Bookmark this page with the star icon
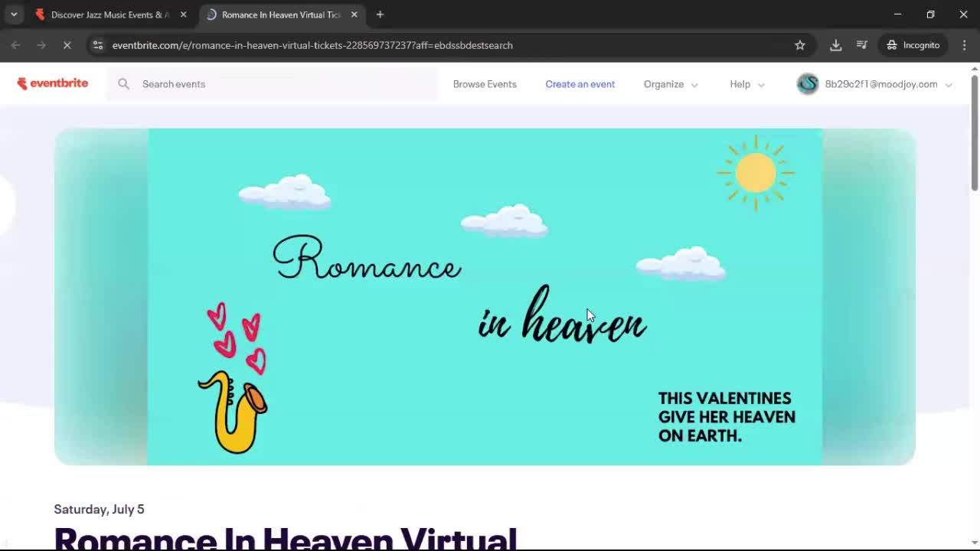The height and width of the screenshot is (551, 980). pyautogui.click(x=800, y=45)
